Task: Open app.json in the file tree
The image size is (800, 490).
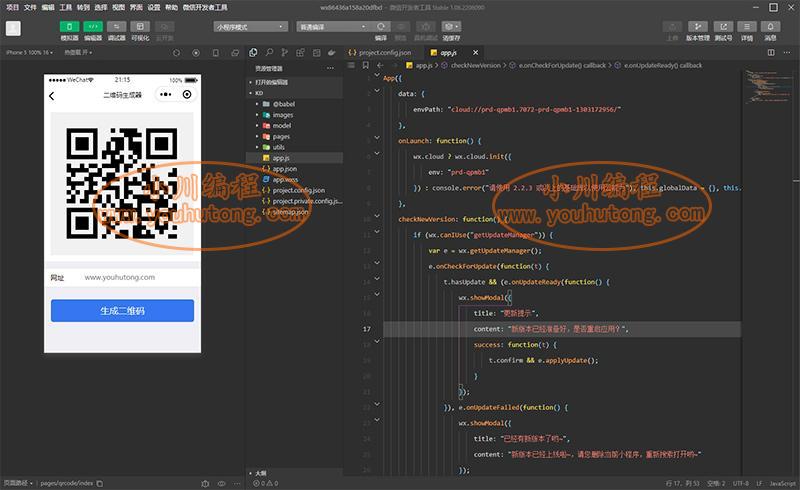Action: [294, 168]
